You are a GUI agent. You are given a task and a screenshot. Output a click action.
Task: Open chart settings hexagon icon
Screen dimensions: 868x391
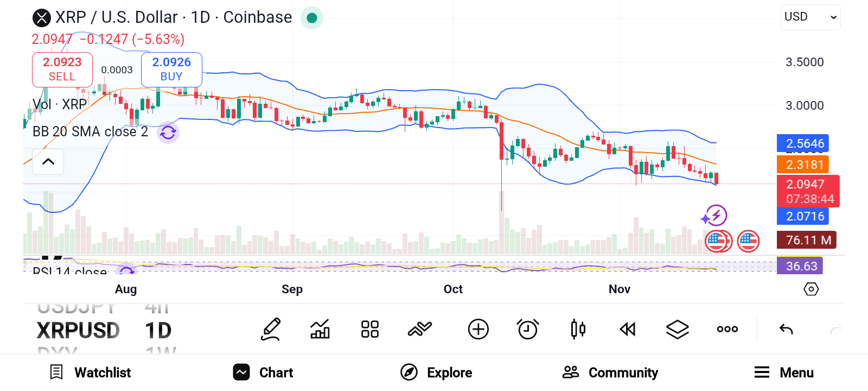[810, 289]
